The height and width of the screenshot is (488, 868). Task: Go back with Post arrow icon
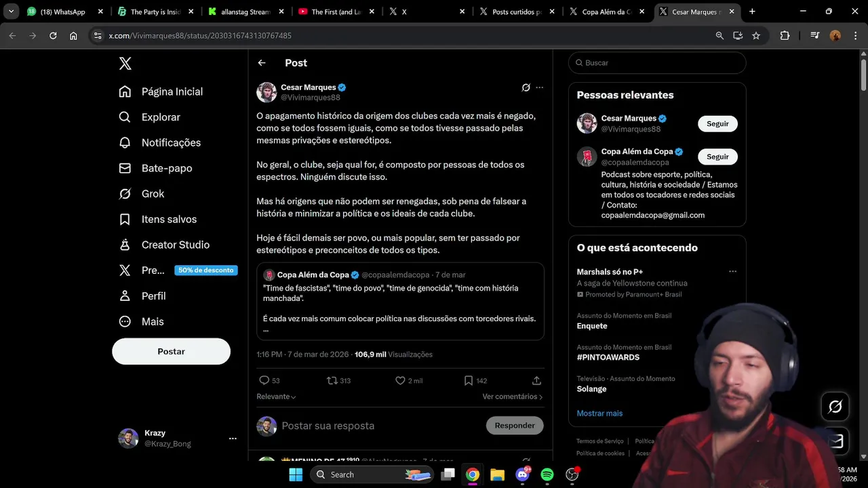(262, 63)
